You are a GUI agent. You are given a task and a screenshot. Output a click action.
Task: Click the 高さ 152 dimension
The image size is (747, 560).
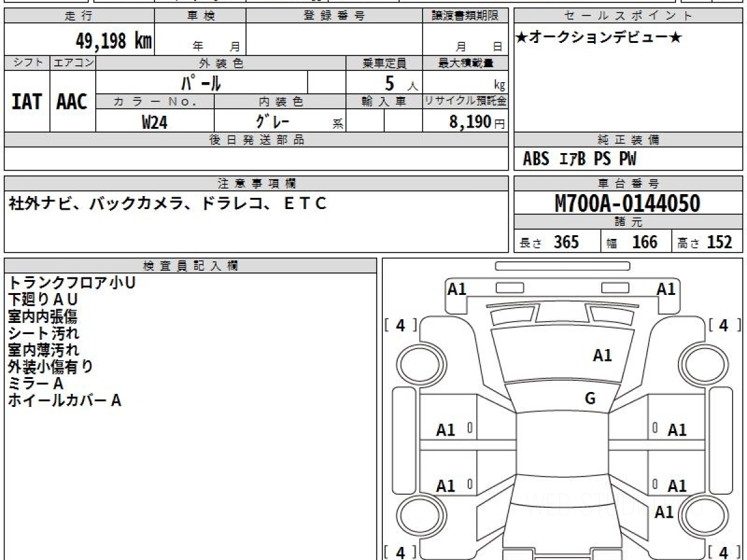click(705, 242)
